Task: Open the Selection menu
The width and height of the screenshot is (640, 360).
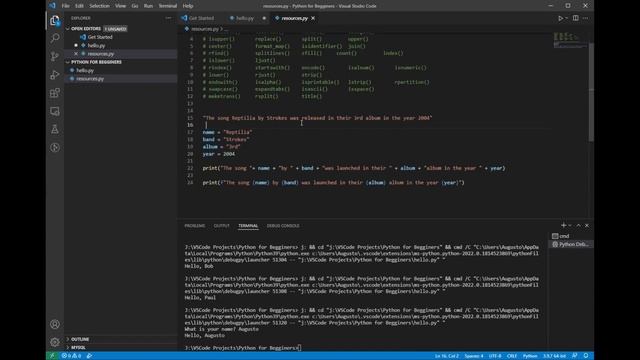Action: (x=99, y=6)
